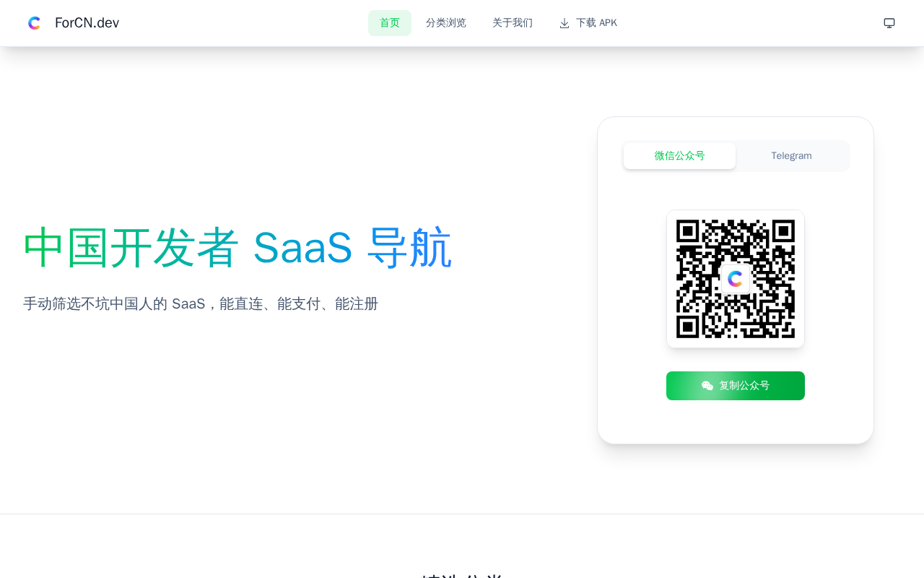Click the 手动筛选不坑中国人的 subtitle text
The width and height of the screenshot is (924, 578).
click(x=95, y=303)
